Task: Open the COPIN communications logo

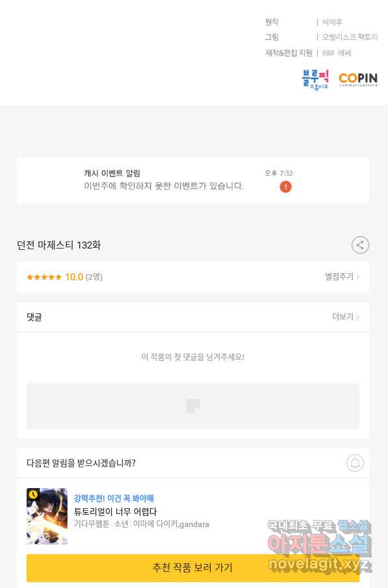Action: click(x=358, y=79)
